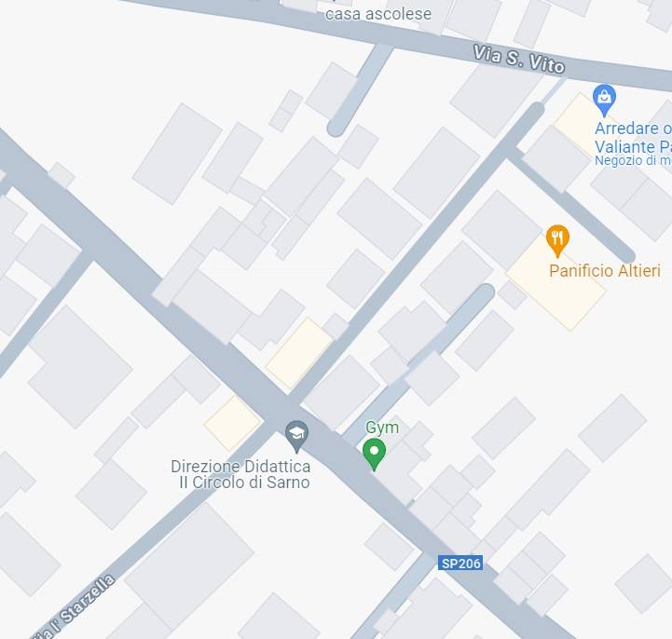Click the Negozio di m... subtitle text
Image resolution: width=672 pixels, height=639 pixels.
(x=633, y=160)
